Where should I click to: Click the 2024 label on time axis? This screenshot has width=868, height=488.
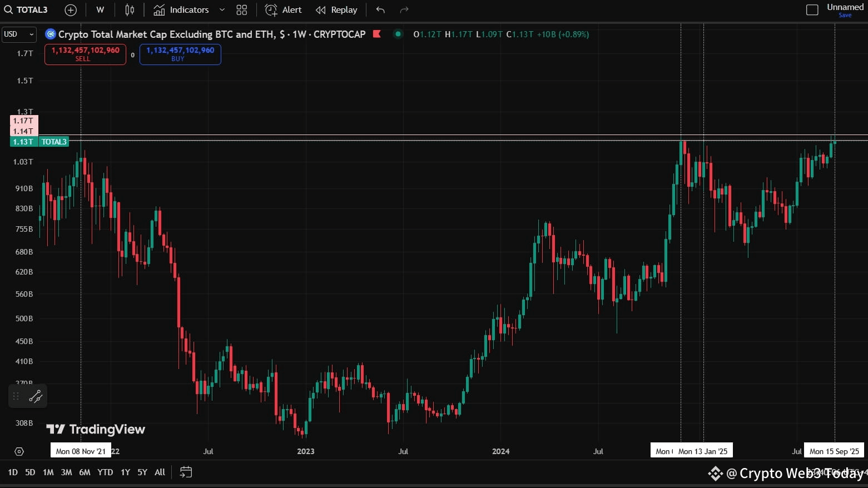tap(500, 451)
